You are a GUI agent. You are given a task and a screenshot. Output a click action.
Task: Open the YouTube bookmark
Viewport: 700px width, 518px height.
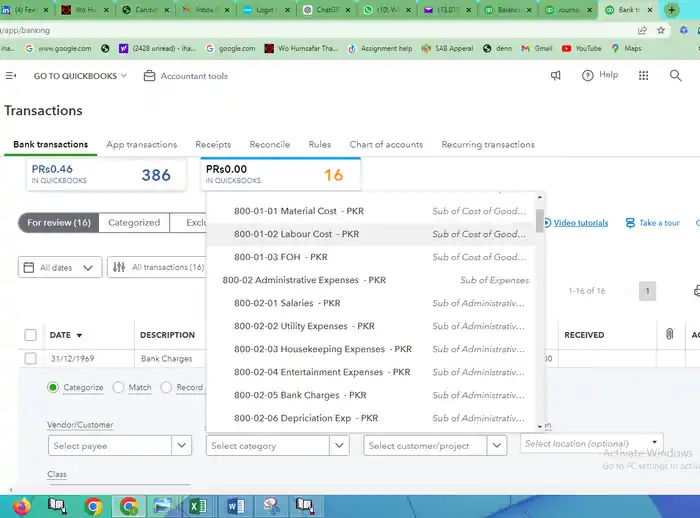click(581, 48)
